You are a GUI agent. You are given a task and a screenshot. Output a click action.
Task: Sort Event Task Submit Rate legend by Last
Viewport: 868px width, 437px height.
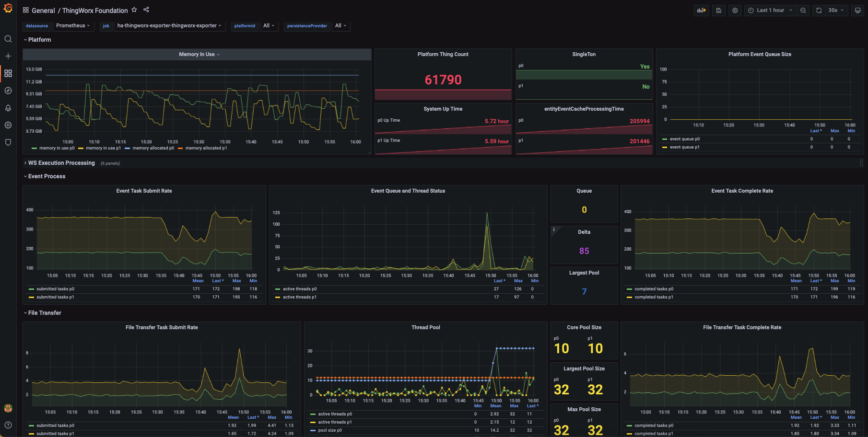(x=218, y=281)
